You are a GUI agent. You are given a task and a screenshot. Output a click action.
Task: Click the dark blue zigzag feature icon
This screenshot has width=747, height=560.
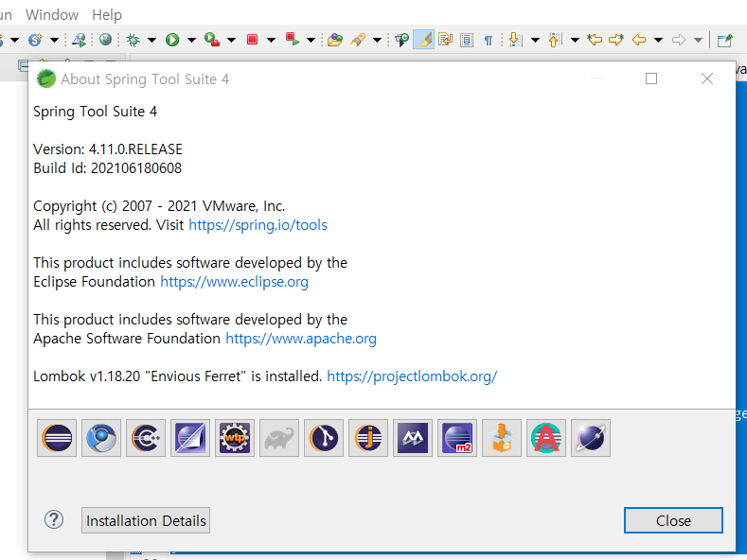point(413,438)
